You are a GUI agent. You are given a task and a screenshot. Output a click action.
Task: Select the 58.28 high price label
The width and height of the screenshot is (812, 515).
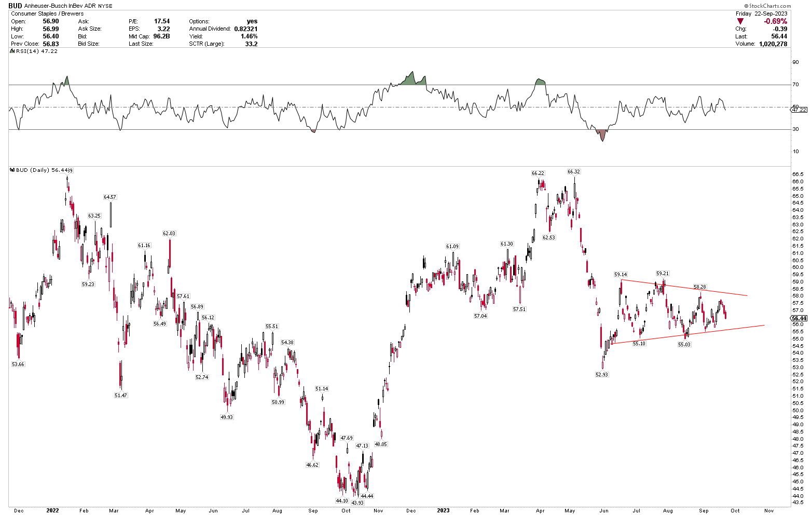pyautogui.click(x=700, y=287)
